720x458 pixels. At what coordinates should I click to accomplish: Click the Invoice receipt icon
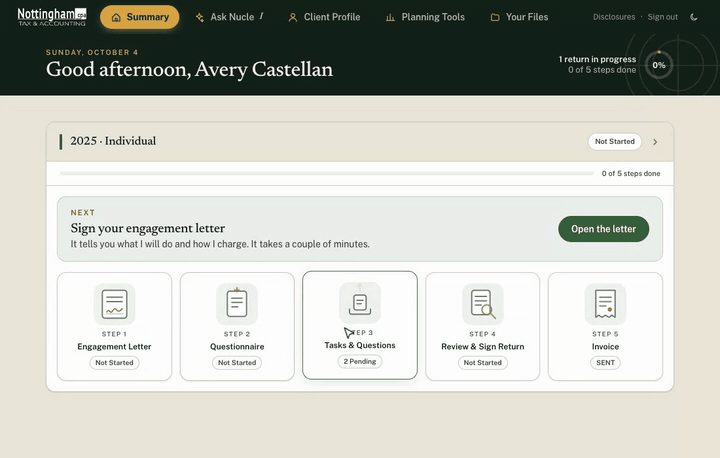click(605, 304)
